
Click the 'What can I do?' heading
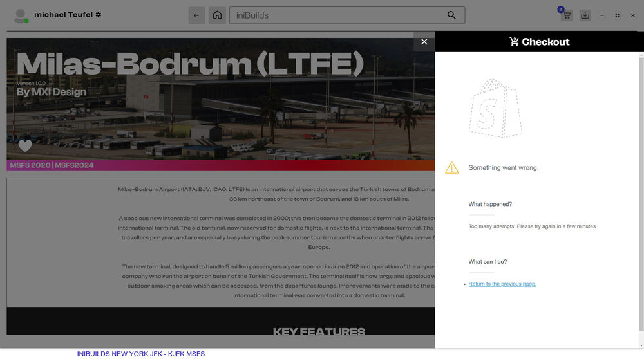488,261
